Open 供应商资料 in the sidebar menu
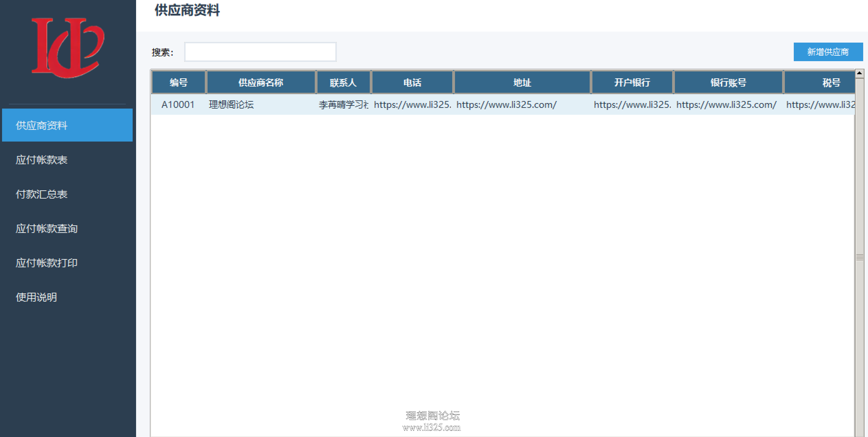Image resolution: width=868 pixels, height=437 pixels. coord(67,125)
